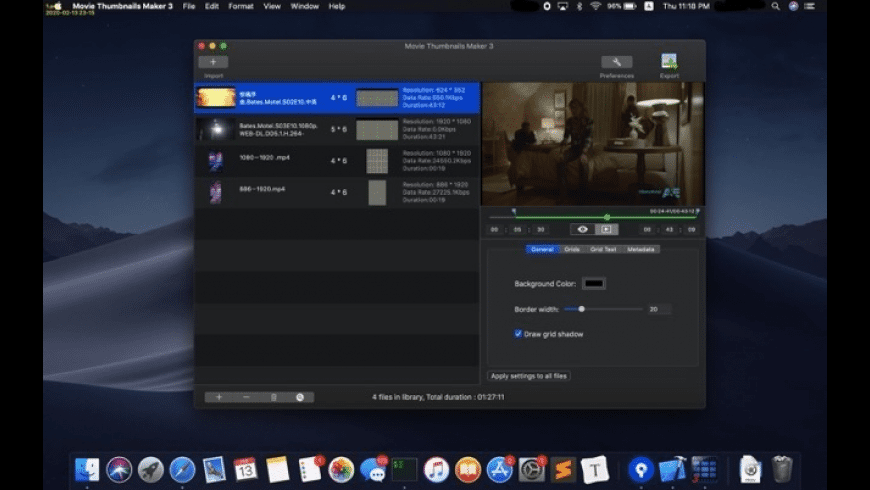The image size is (870, 490).
Task: Click the green playhead on timeline
Action: pyautogui.click(x=607, y=217)
